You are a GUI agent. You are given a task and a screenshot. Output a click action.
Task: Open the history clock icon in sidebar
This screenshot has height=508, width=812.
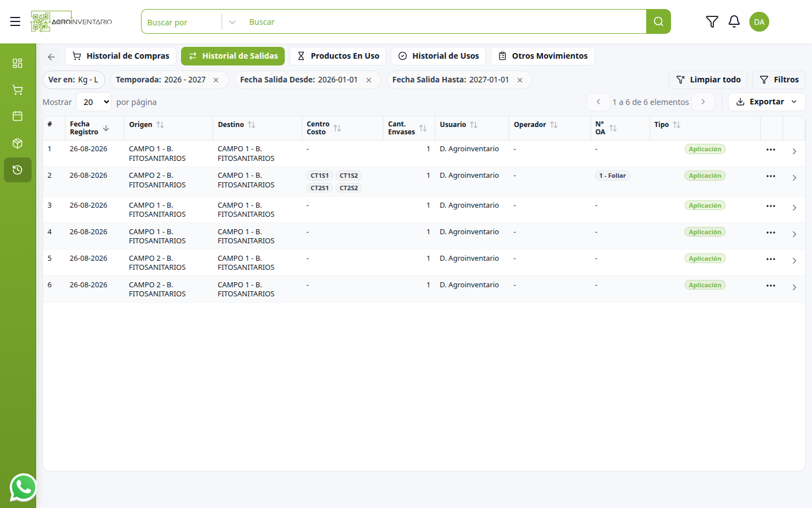pos(17,170)
